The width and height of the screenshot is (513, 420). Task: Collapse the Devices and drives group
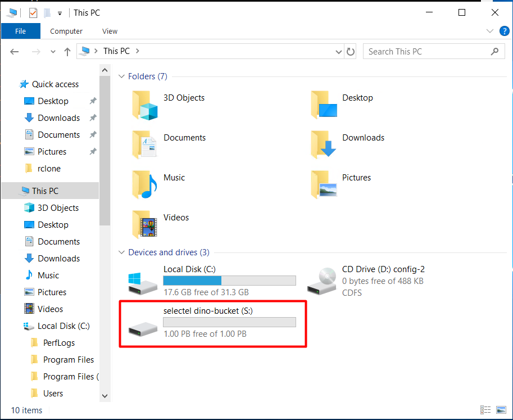coord(121,252)
